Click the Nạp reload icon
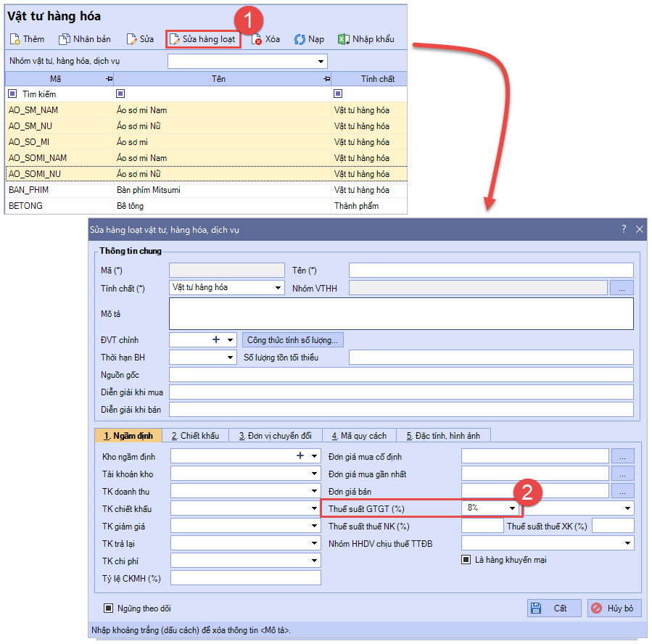The height and width of the screenshot is (644, 652). click(300, 39)
